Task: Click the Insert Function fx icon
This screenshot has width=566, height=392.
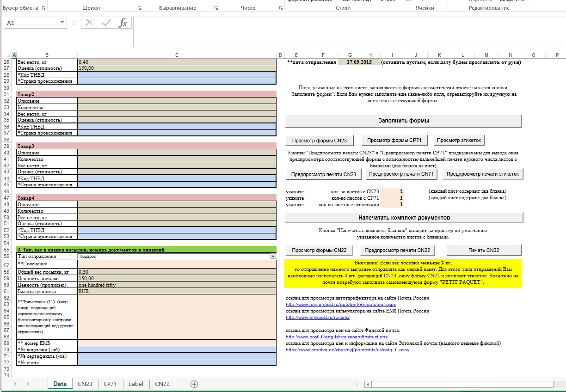Action: (123, 23)
